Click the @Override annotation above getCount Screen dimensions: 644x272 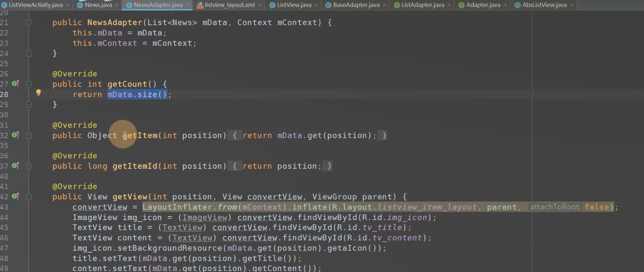coord(75,74)
